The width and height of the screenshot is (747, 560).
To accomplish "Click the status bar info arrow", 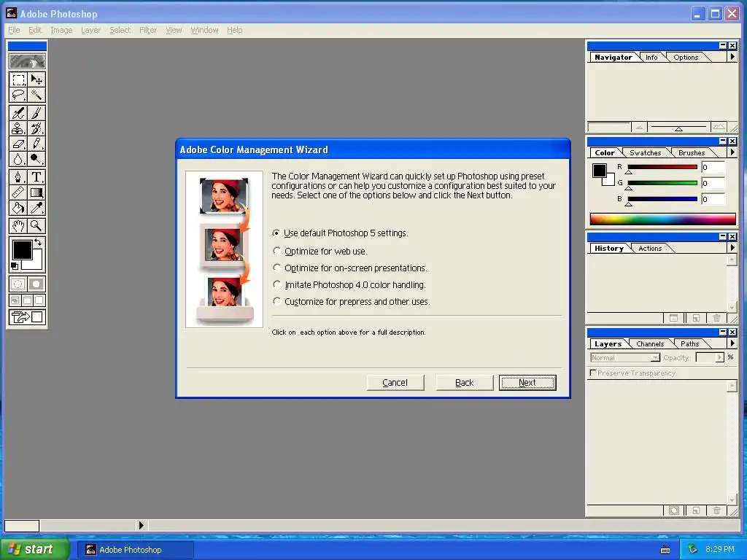I will (x=141, y=525).
